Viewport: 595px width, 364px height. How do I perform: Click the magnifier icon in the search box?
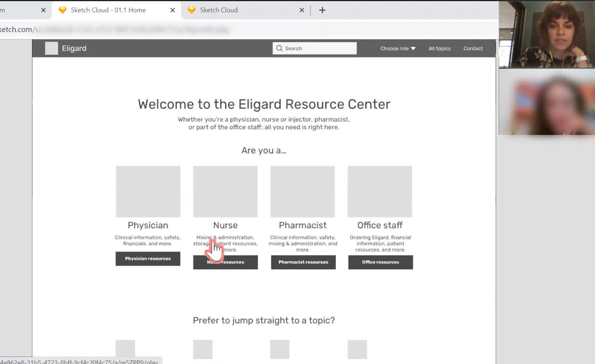pyautogui.click(x=279, y=48)
